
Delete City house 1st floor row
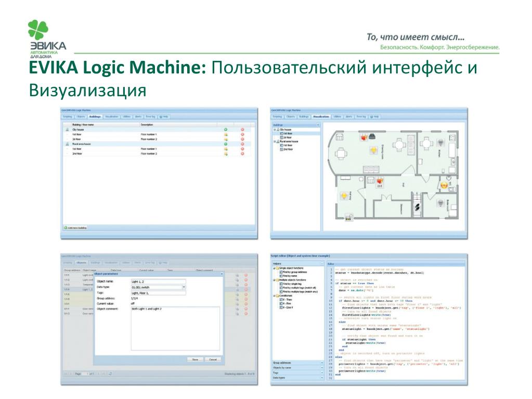click(242, 135)
